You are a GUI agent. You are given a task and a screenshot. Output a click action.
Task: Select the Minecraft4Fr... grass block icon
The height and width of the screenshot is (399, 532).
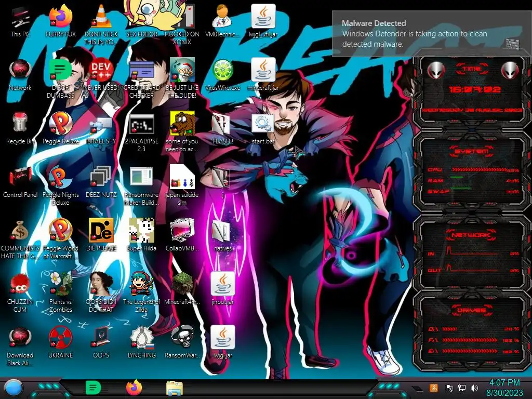click(182, 289)
